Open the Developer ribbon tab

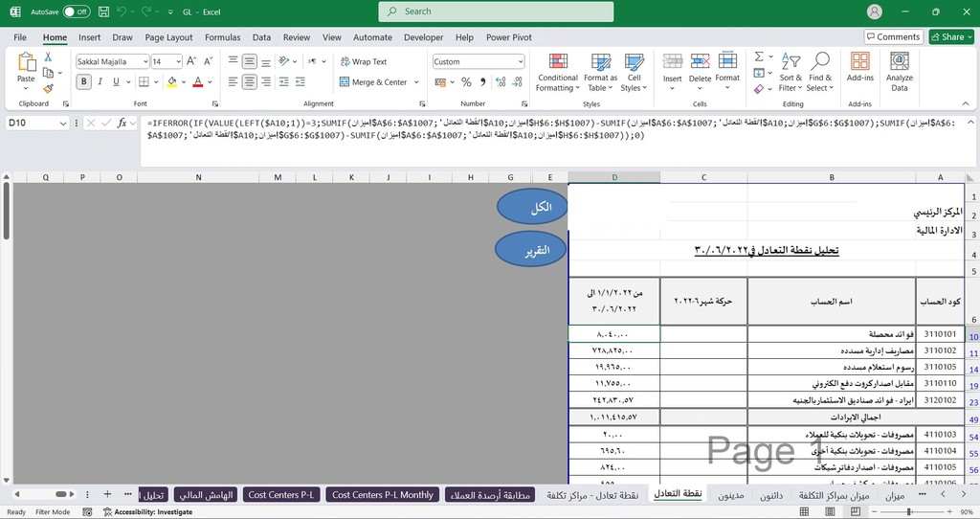424,37
